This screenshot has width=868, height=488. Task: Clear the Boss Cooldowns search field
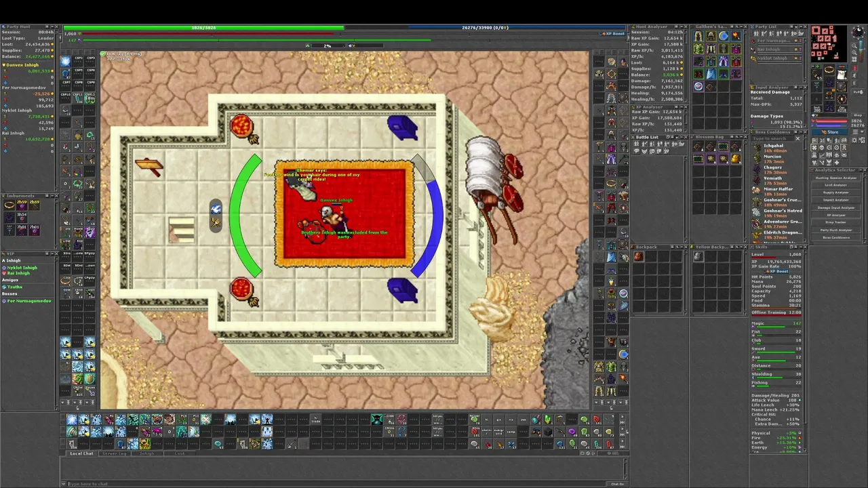[797, 138]
